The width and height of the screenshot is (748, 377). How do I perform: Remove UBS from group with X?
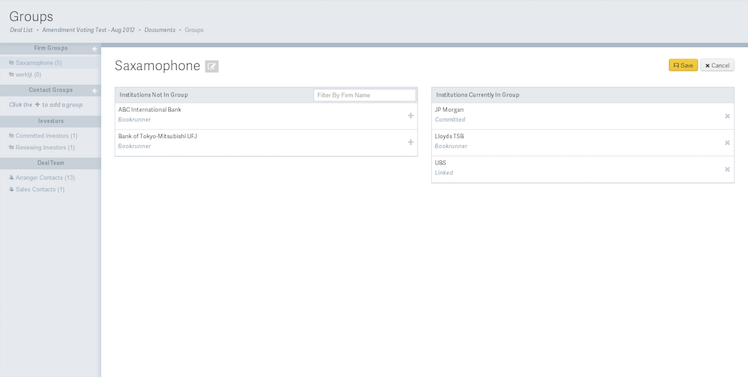[727, 169]
